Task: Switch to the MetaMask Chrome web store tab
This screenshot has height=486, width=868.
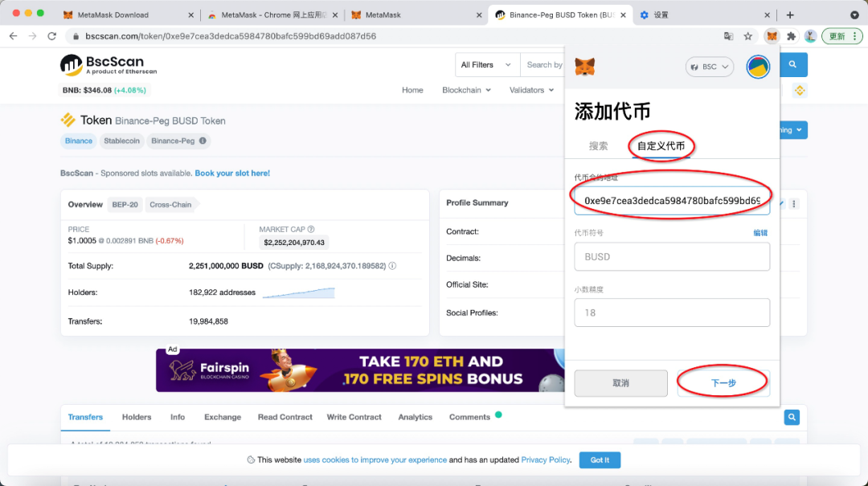Action: (272, 15)
